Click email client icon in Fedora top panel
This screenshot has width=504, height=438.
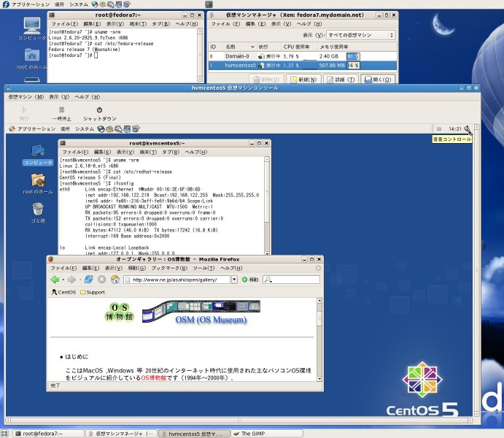(x=103, y=4)
